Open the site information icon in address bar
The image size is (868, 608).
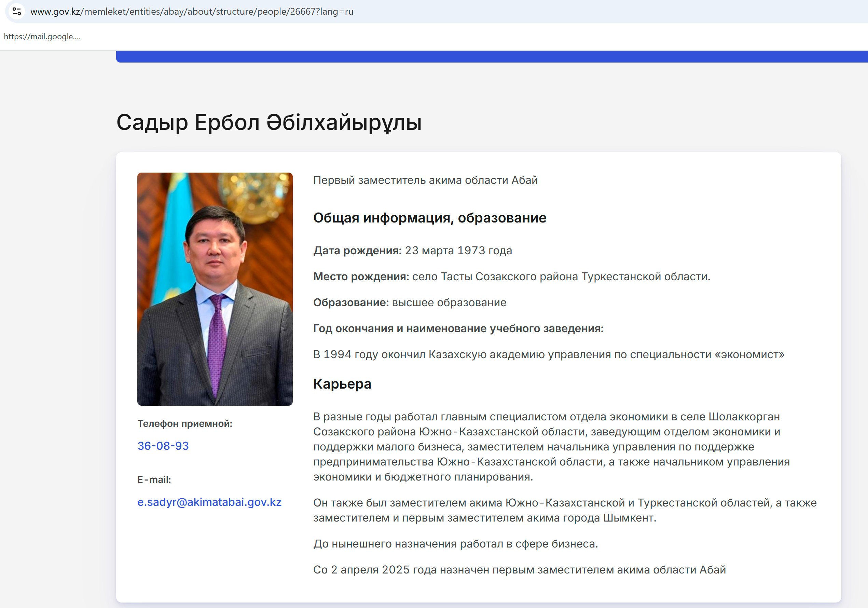(x=17, y=11)
